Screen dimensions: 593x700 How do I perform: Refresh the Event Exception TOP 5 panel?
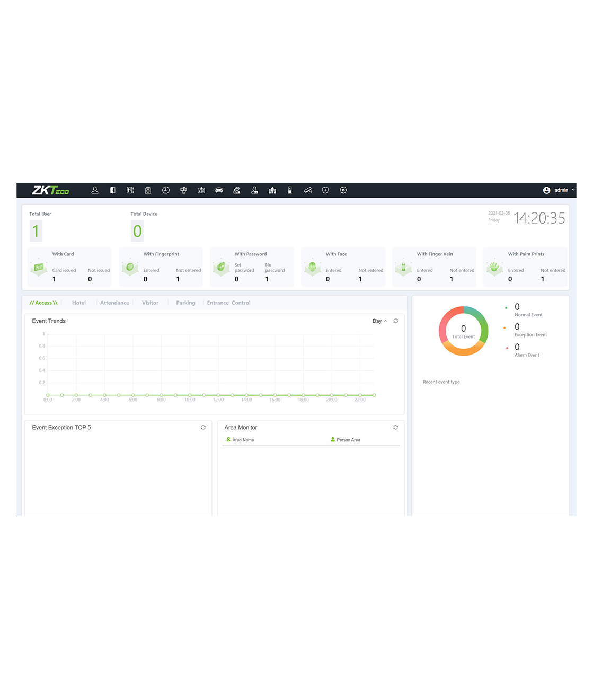point(203,428)
